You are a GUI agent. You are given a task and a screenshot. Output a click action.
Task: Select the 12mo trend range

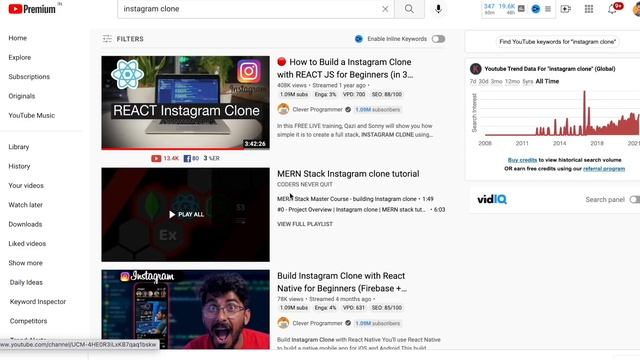point(512,81)
